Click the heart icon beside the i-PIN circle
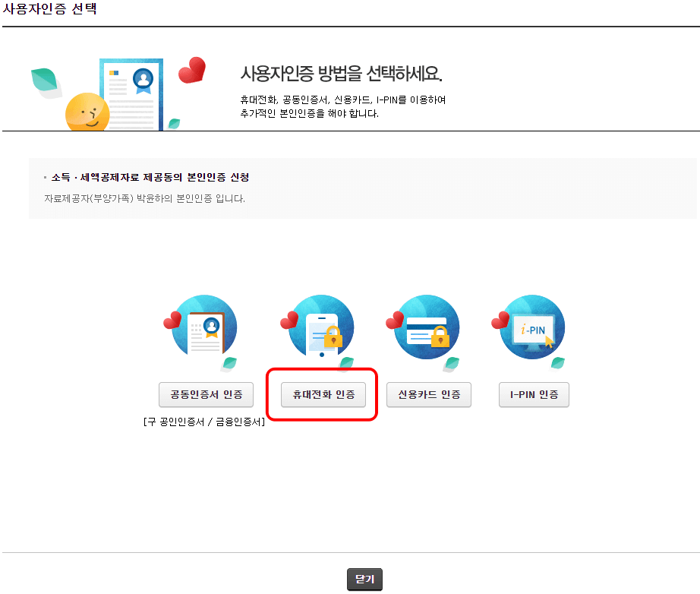 tap(501, 321)
